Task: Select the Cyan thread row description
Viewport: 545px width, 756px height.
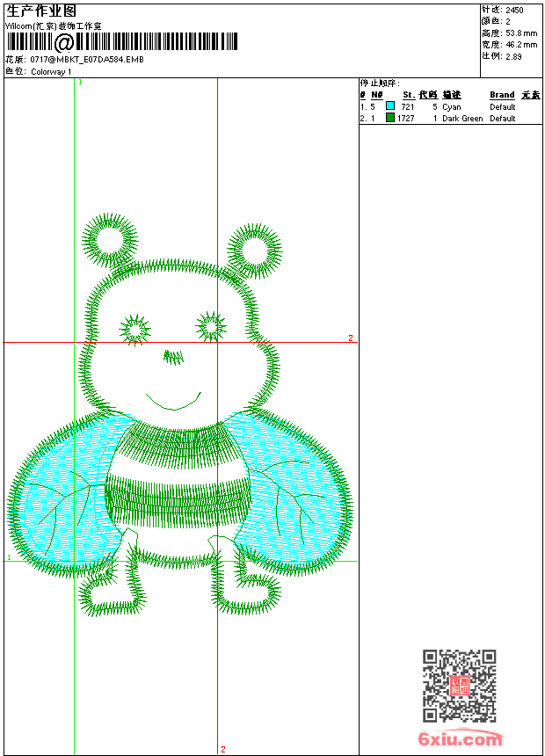Action: 451,106
